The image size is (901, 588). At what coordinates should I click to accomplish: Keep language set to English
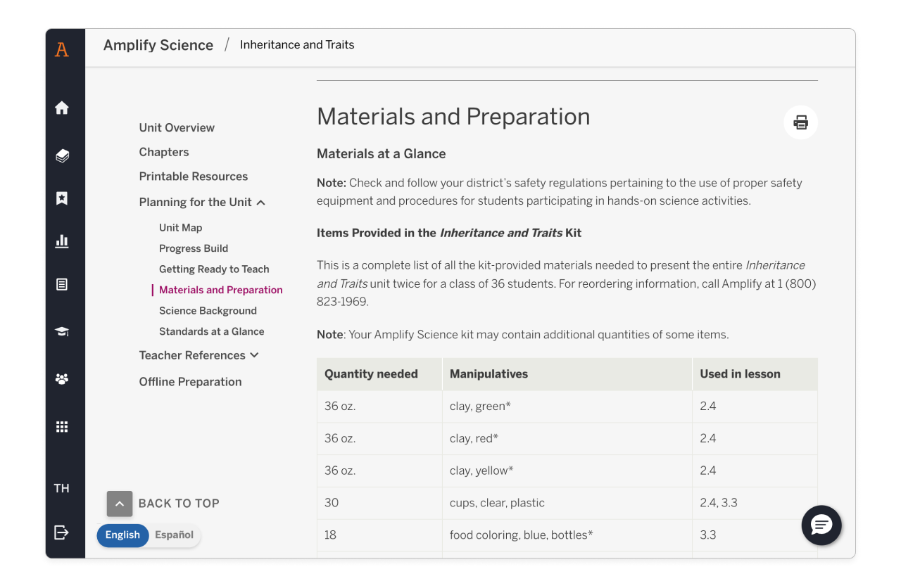pyautogui.click(x=122, y=535)
